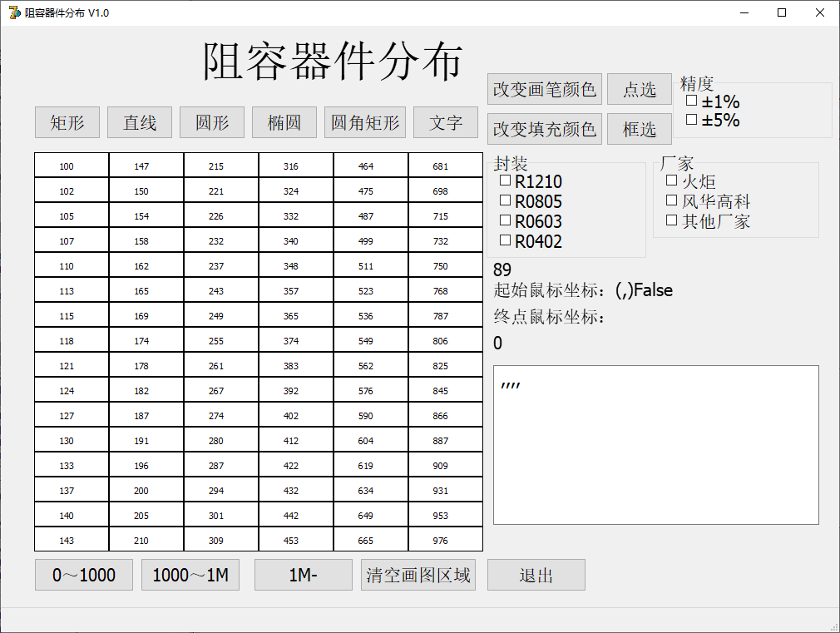Activate 框选 box-select mode
The height and width of the screenshot is (633, 840).
639,128
